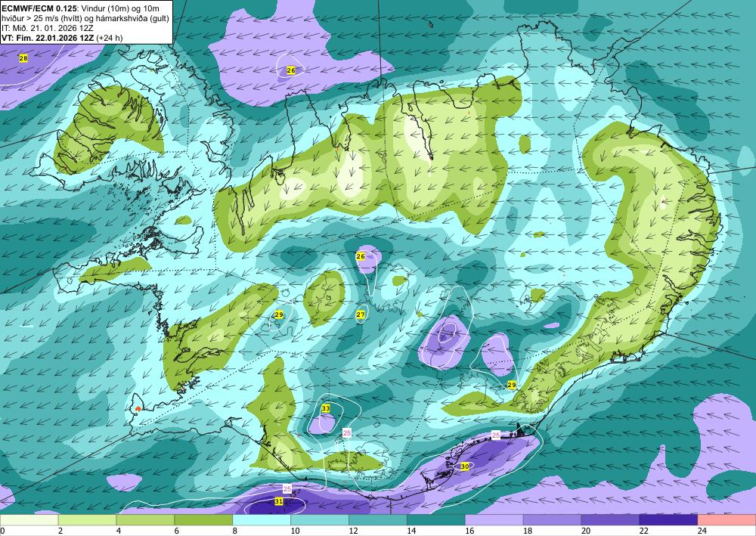Click gust label '26' over the northern sea
Viewport: 756px width, 536px height.
[x=291, y=70]
